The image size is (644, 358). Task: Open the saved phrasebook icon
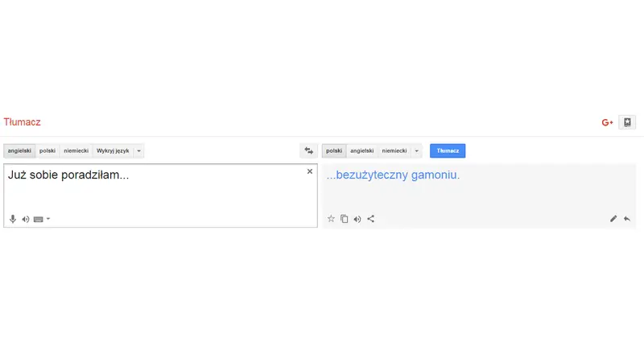[x=627, y=122]
